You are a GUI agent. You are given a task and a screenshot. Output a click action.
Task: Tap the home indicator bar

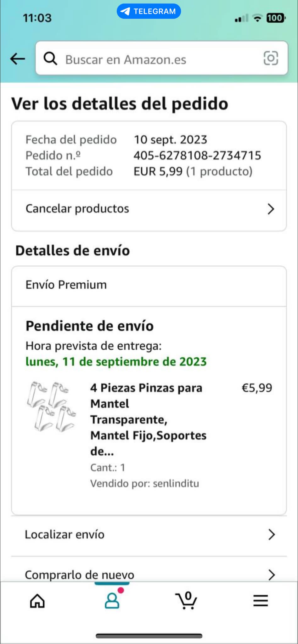[x=149, y=636]
